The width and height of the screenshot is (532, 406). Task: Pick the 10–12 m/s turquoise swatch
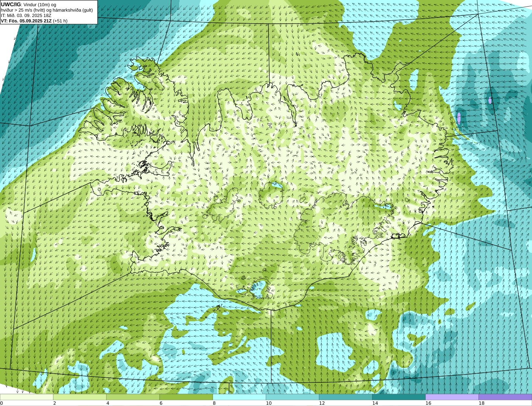(293, 397)
